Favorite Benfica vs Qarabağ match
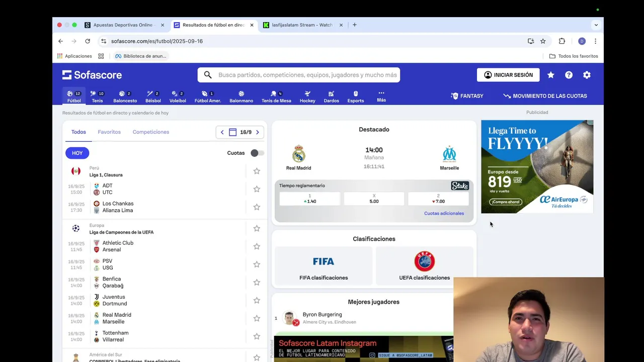Image resolution: width=644 pixels, height=362 pixels. (257, 283)
